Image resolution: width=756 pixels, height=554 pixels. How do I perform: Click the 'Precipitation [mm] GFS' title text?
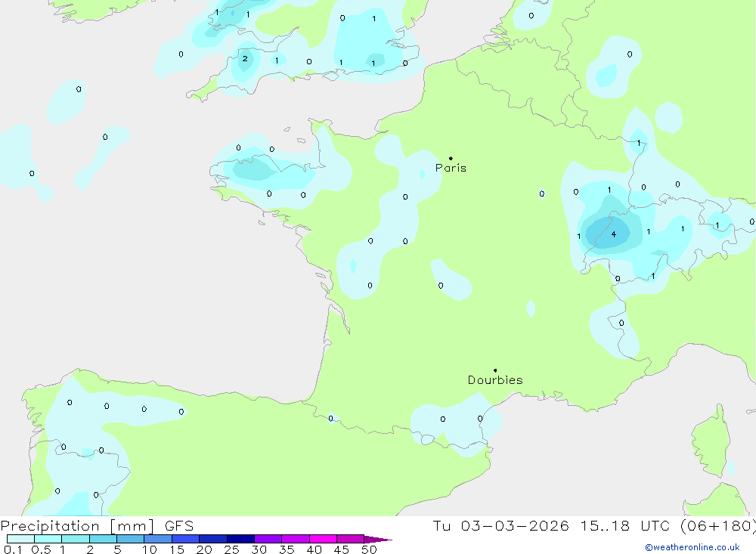point(97,525)
